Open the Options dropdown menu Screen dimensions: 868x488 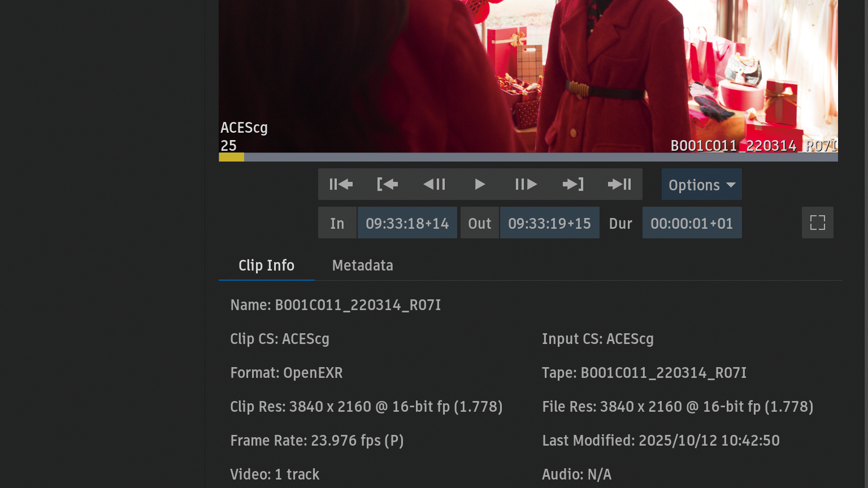click(701, 185)
